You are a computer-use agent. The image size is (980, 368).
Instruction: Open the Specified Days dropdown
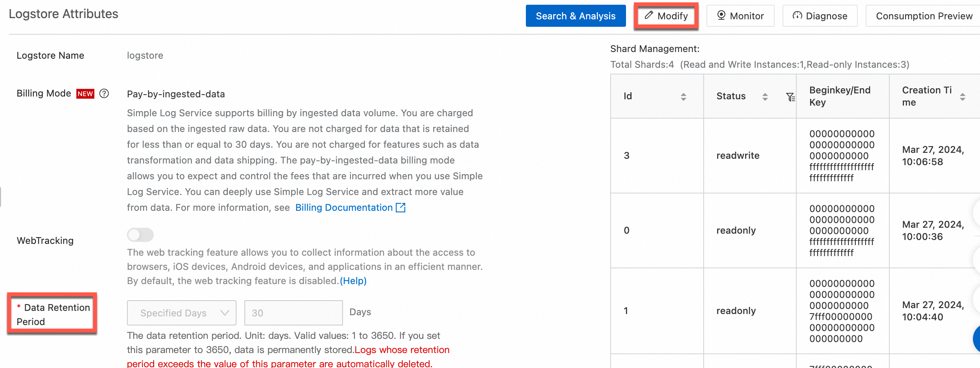[x=181, y=313]
